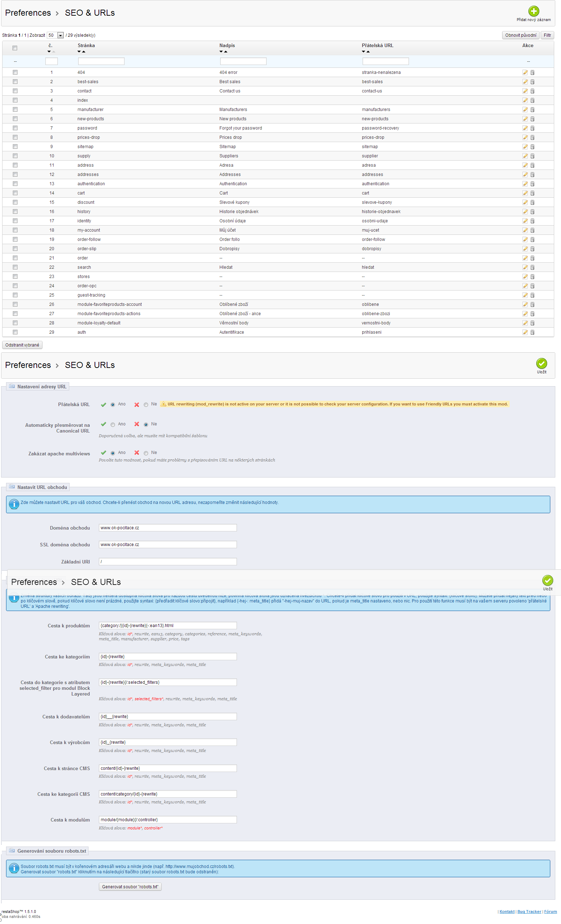561x924 pixels.
Task: Click the Základní URI input field
Action: (168, 561)
